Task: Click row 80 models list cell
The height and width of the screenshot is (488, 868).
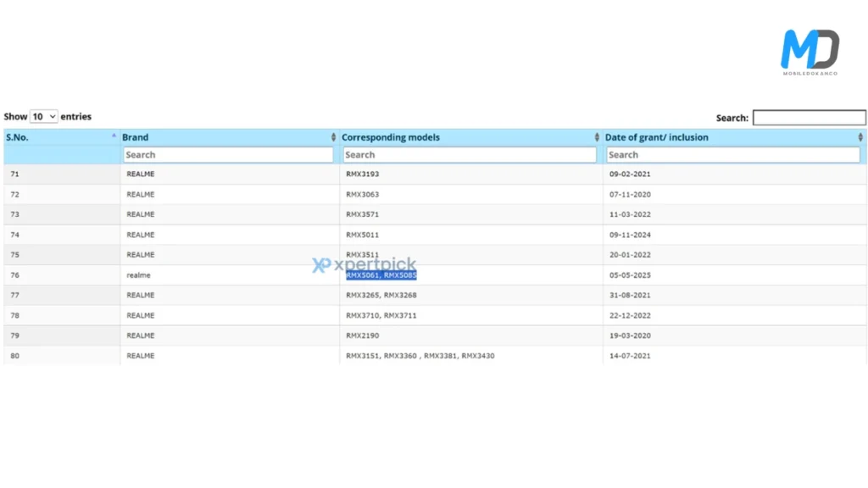Action: 420,356
